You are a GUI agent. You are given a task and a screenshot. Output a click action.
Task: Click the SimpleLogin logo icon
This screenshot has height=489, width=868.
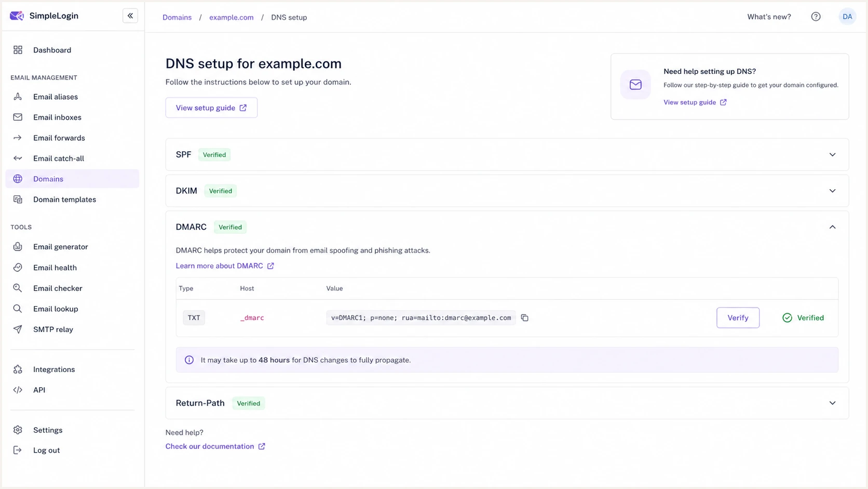tap(17, 16)
